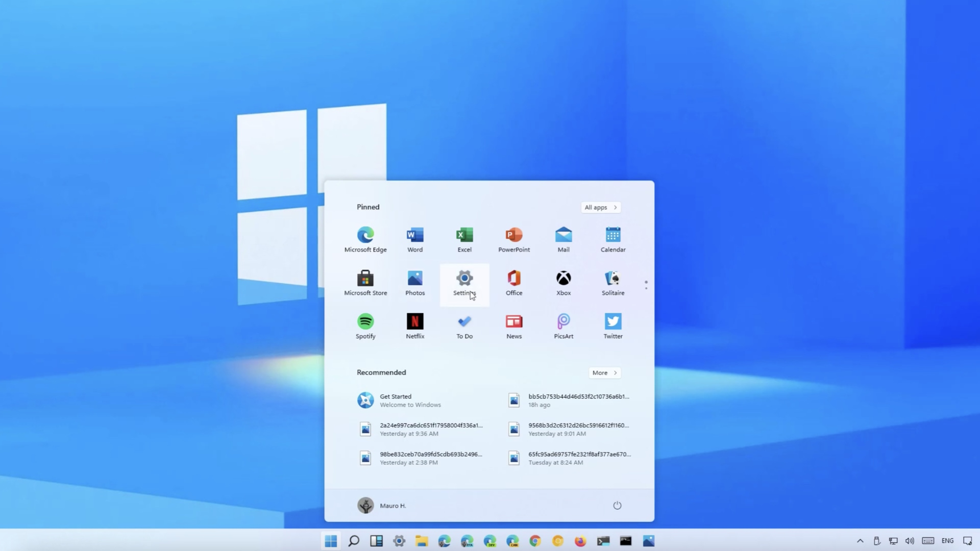Screen dimensions: 980x551
Task: Launch PicsArt from Pinned
Action: pyautogui.click(x=563, y=327)
